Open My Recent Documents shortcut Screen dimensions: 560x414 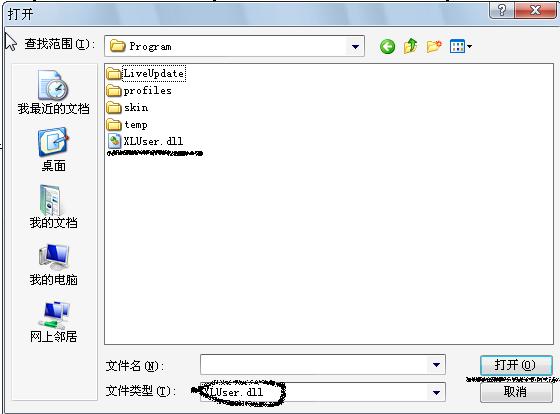point(54,92)
